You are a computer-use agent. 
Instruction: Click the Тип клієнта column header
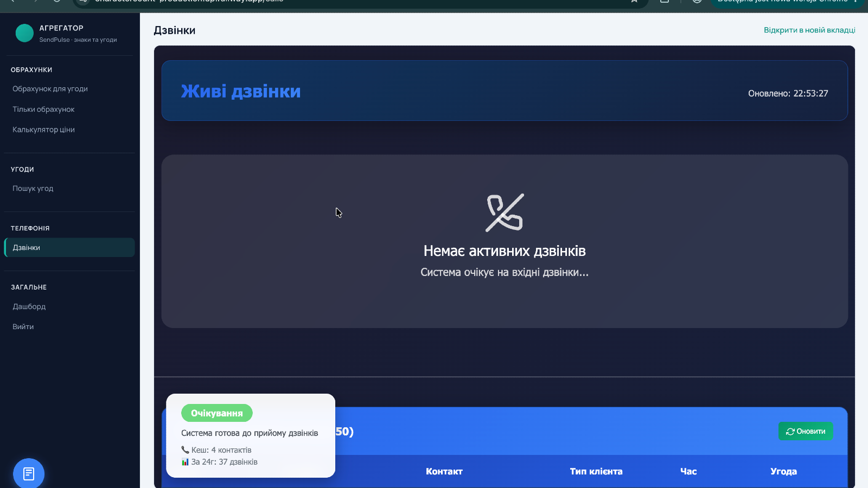596,471
